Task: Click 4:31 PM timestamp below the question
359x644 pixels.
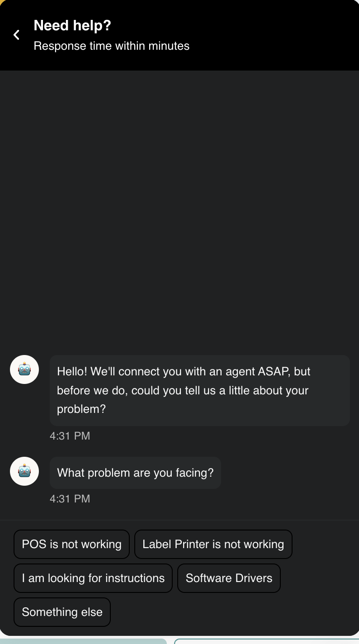Action: click(70, 499)
